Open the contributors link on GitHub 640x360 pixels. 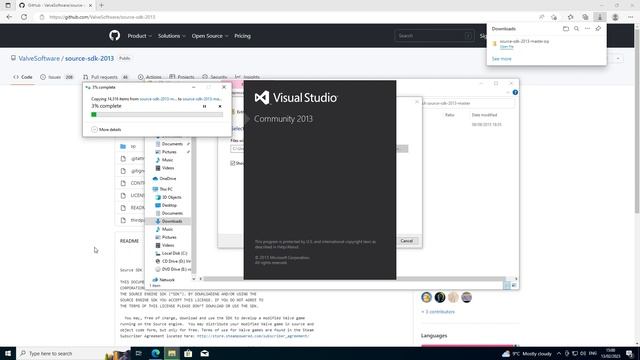(x=438, y=312)
